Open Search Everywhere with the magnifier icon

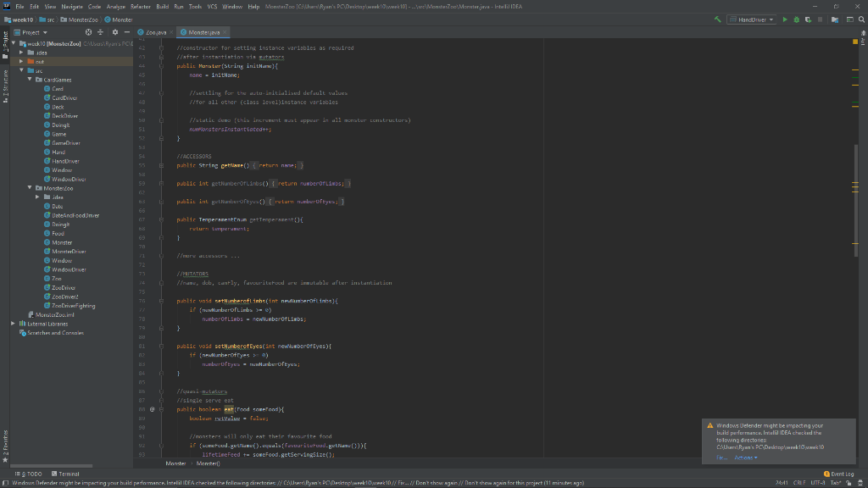pyautogui.click(x=861, y=19)
